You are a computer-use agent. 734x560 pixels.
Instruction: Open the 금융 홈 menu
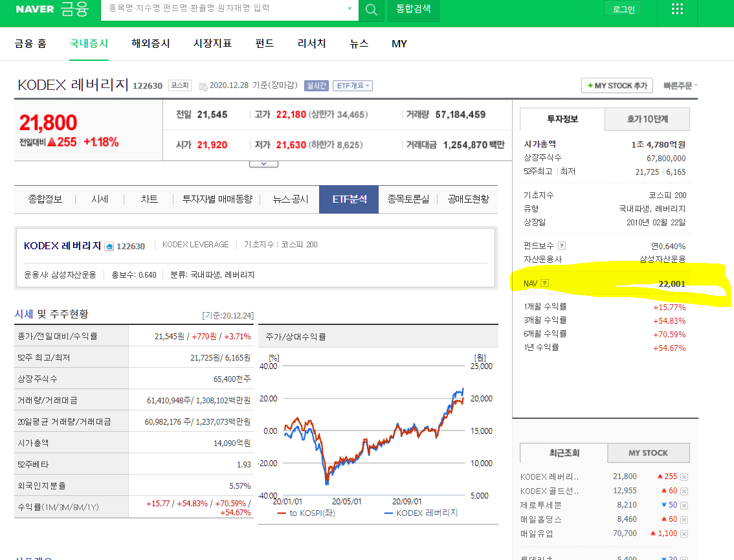click(30, 43)
